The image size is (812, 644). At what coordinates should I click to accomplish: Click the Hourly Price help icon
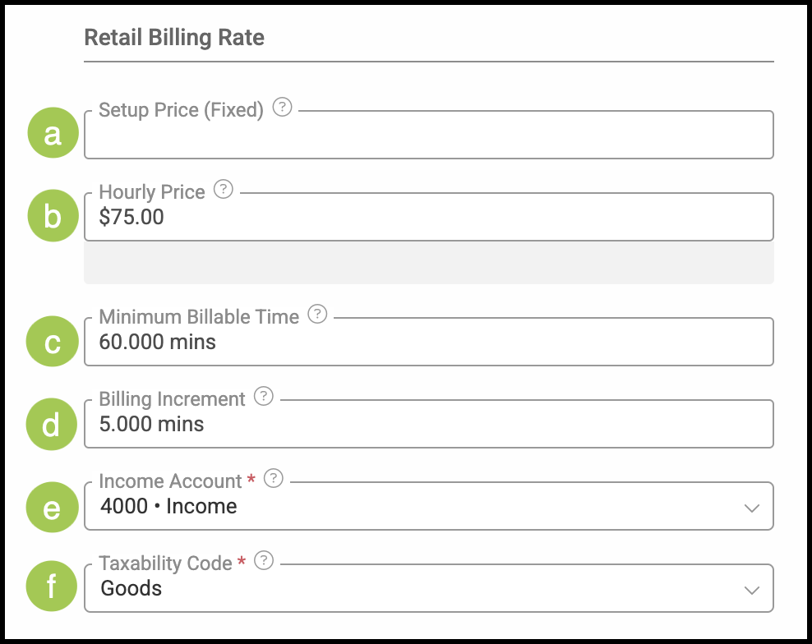(x=223, y=190)
